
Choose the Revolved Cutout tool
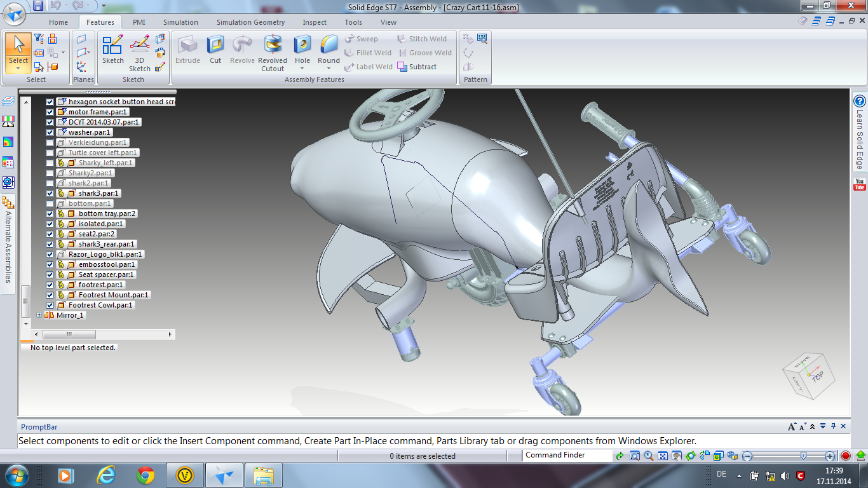(273, 53)
